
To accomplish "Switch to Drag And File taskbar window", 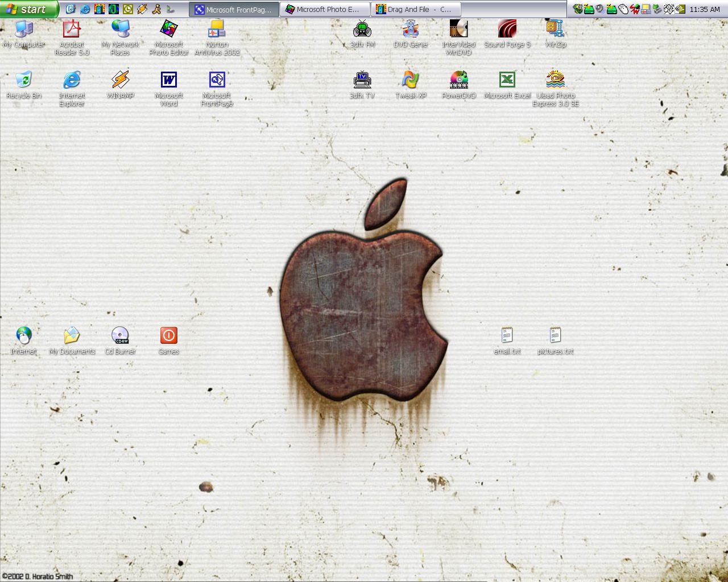I will pos(416,9).
